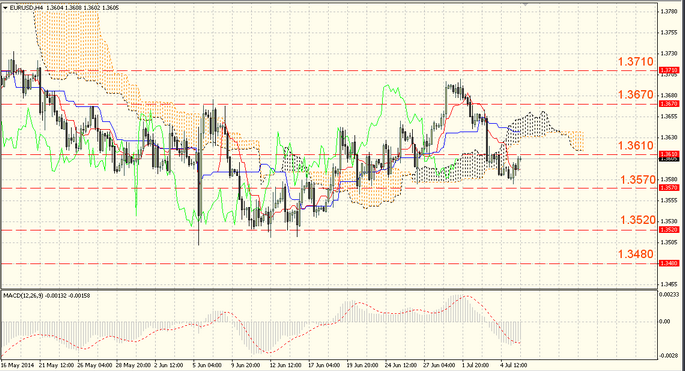This screenshot has width=685, height=371.
Task: Select the large orange 1.3480 level label
Action: point(636,254)
